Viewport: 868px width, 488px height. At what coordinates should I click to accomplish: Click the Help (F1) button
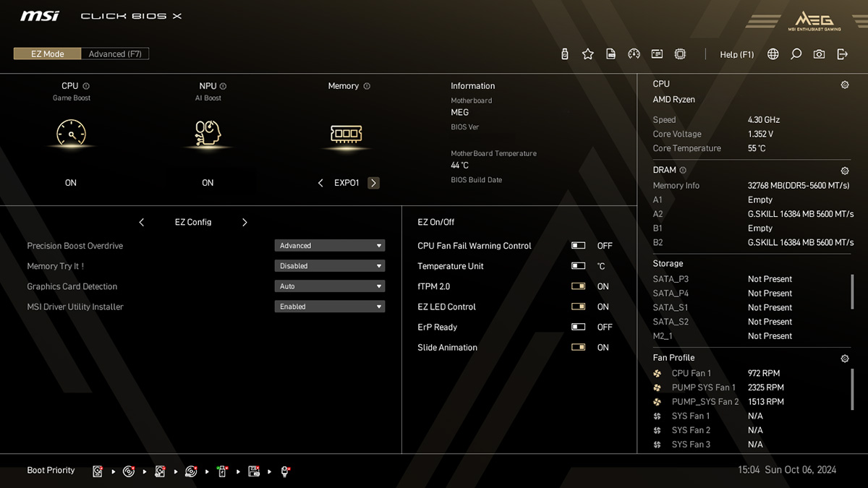click(x=736, y=54)
